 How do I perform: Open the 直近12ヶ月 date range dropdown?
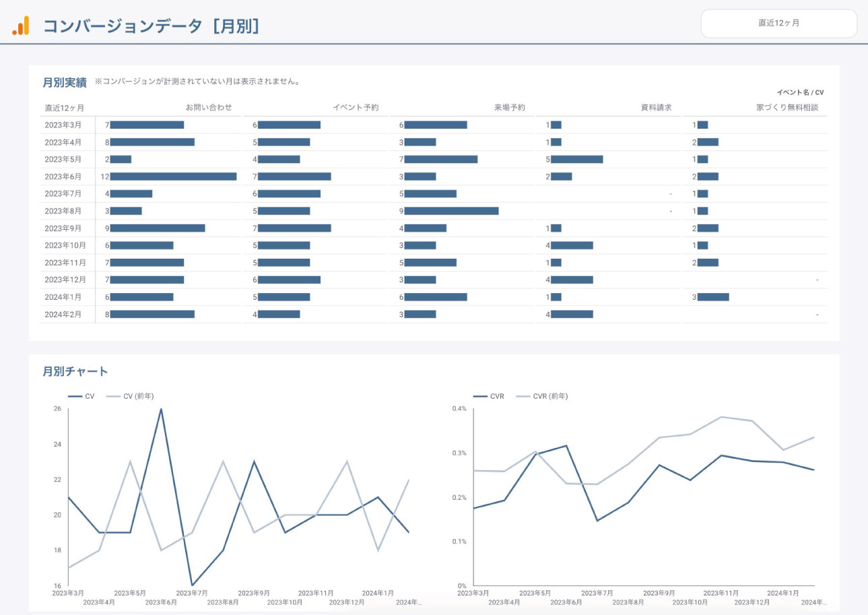tap(778, 24)
